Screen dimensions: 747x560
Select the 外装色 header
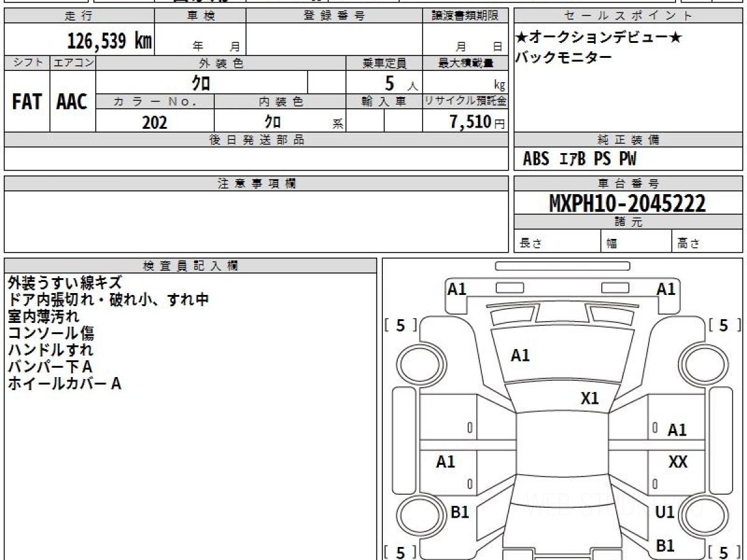click(221, 63)
